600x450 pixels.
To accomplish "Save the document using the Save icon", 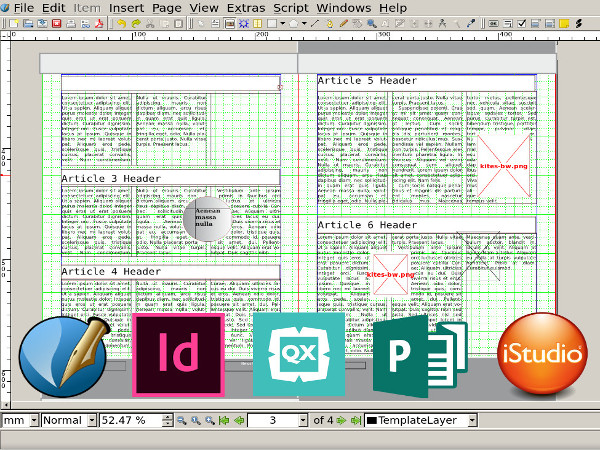I will coord(42,24).
